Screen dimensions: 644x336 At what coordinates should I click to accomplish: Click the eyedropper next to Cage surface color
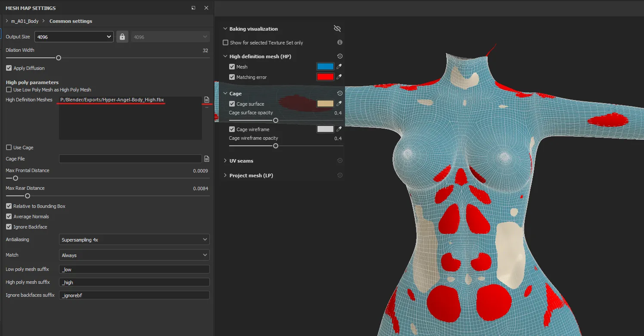click(x=339, y=104)
